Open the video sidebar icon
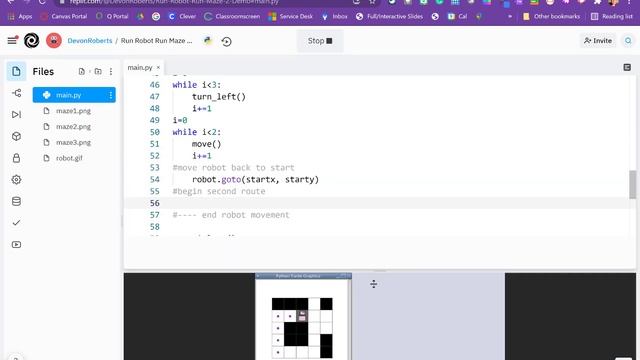 [x=16, y=244]
